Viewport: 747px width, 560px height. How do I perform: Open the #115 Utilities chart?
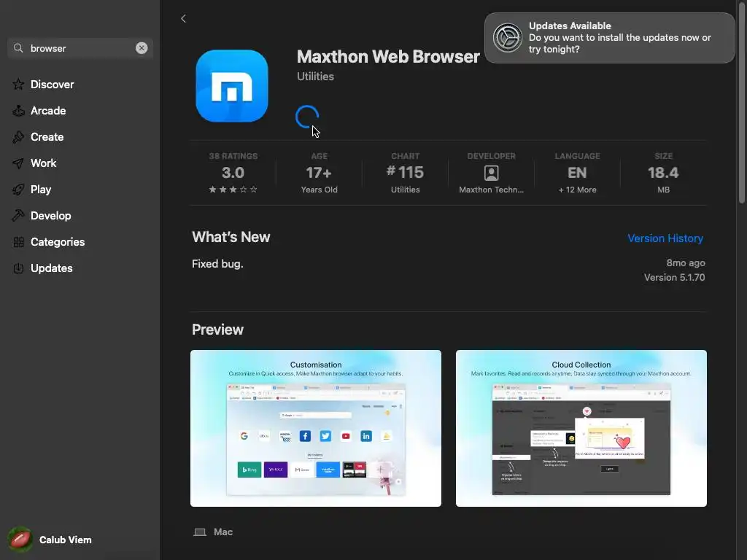point(406,172)
